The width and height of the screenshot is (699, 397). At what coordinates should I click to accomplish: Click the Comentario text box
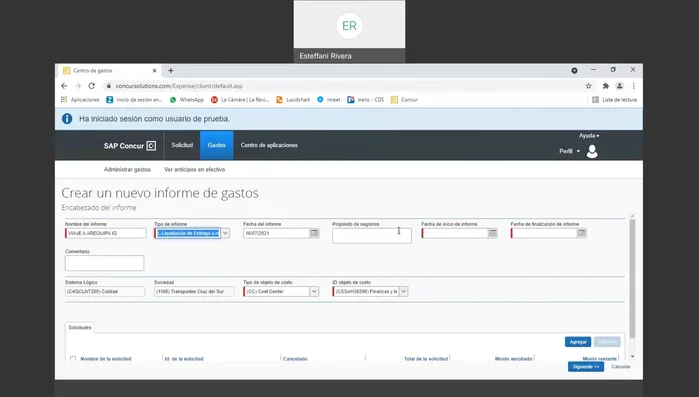pyautogui.click(x=104, y=263)
